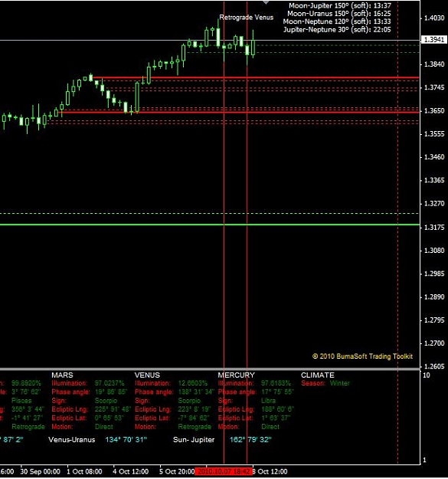Click the "CLIMATE" panel heading

[x=317, y=375]
